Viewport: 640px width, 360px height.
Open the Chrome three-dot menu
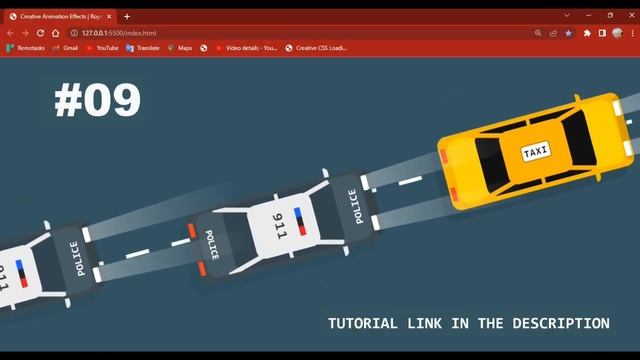pyautogui.click(x=632, y=33)
